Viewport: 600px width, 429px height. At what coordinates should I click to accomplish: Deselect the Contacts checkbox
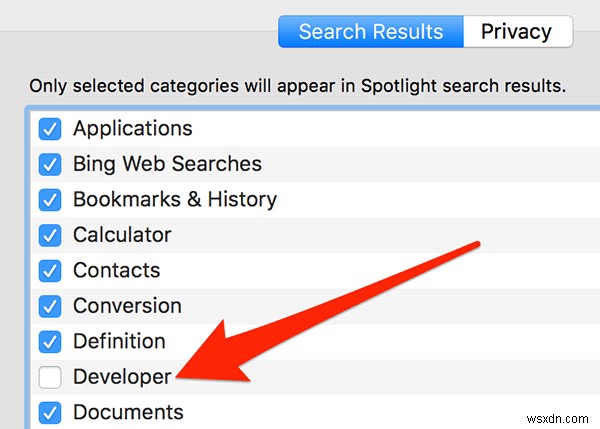[x=50, y=271]
